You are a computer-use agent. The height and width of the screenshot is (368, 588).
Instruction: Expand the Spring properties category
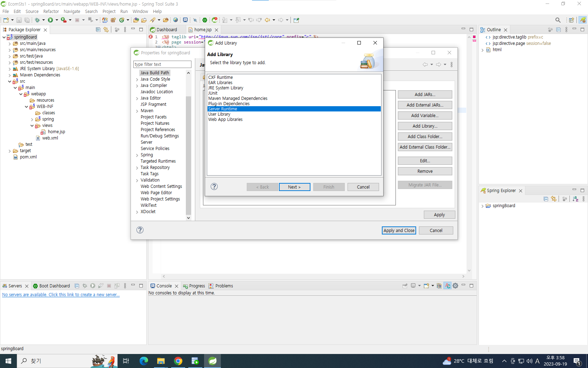[137, 155]
